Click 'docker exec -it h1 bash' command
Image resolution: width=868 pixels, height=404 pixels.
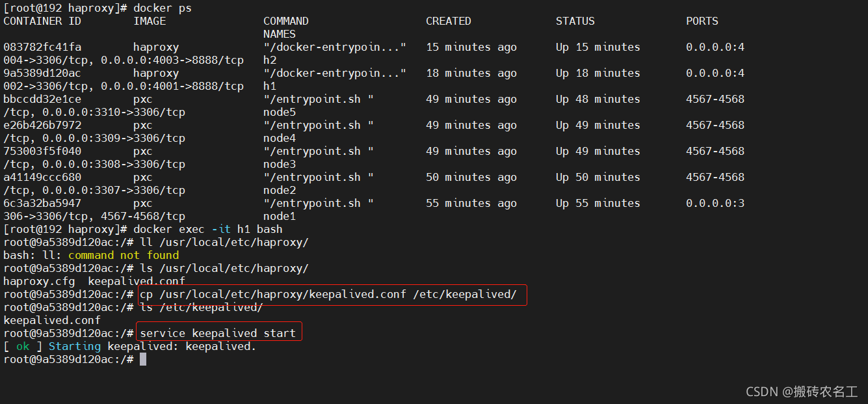[x=208, y=229]
